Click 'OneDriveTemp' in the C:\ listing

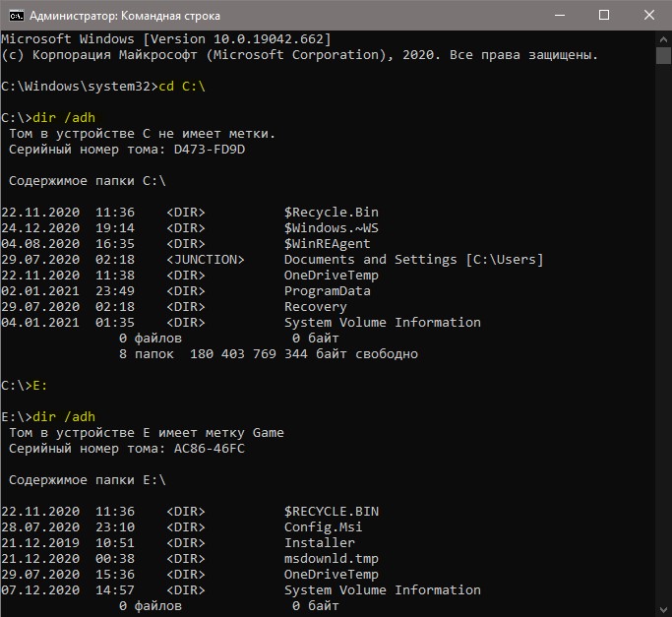tap(332, 276)
